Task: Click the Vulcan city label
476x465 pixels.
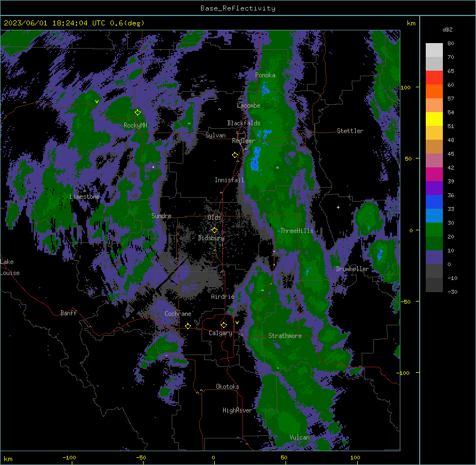Action: (x=300, y=437)
